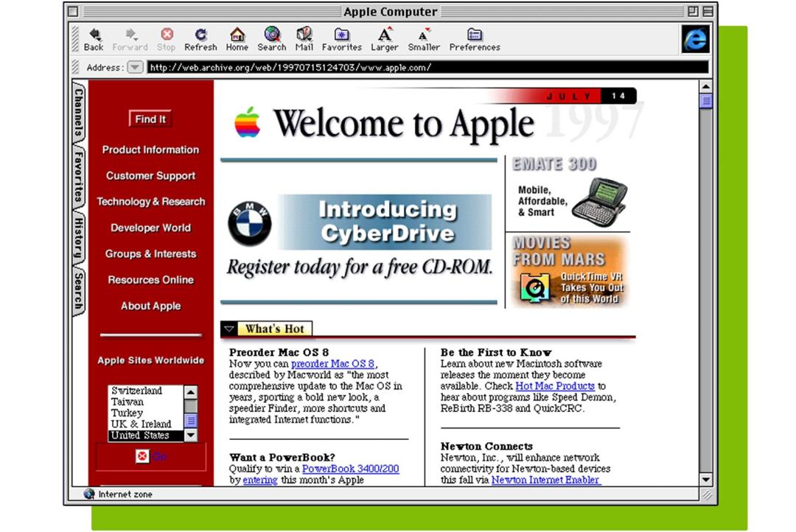The height and width of the screenshot is (532, 796).
Task: Click the country list scroll thumb
Action: (191, 420)
